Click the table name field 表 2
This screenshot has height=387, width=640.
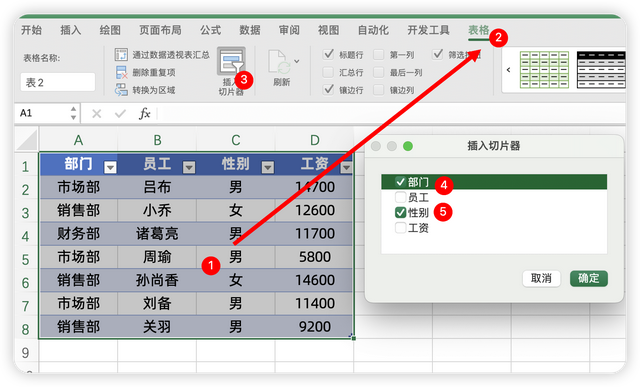coord(58,82)
